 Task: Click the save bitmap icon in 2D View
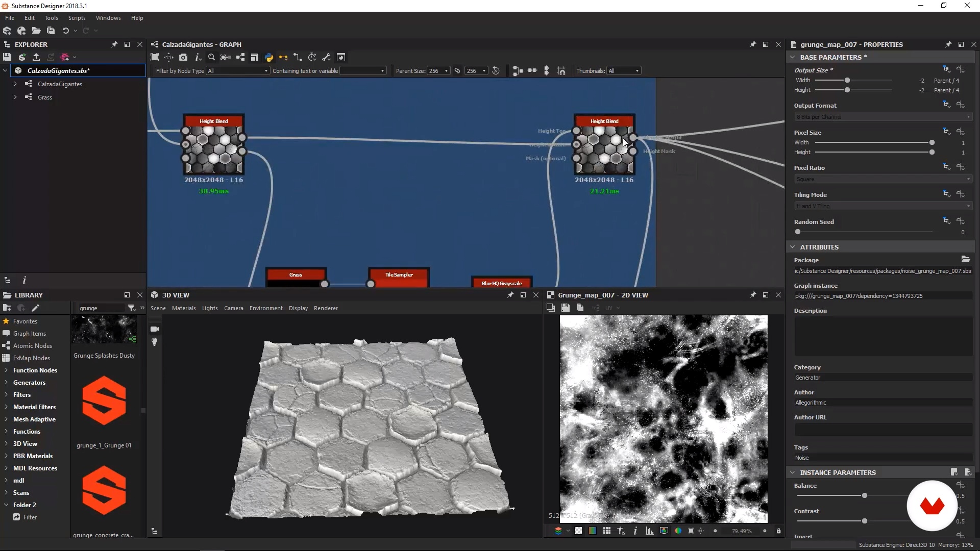tap(565, 308)
